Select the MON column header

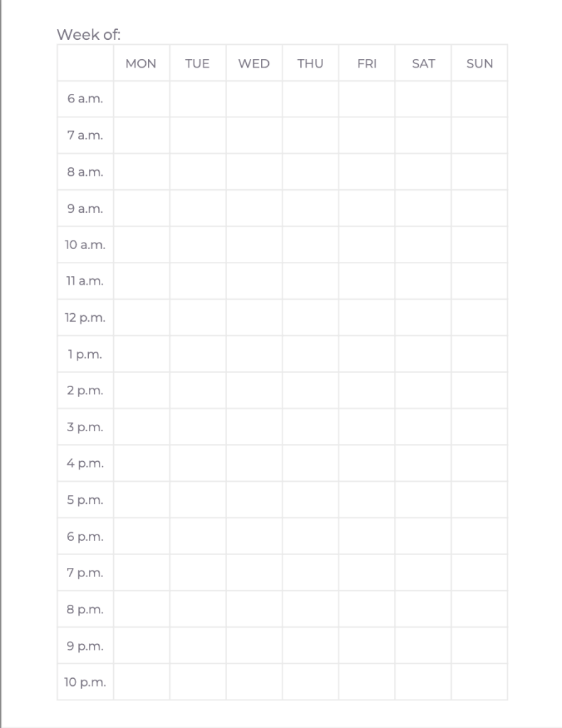pos(141,63)
